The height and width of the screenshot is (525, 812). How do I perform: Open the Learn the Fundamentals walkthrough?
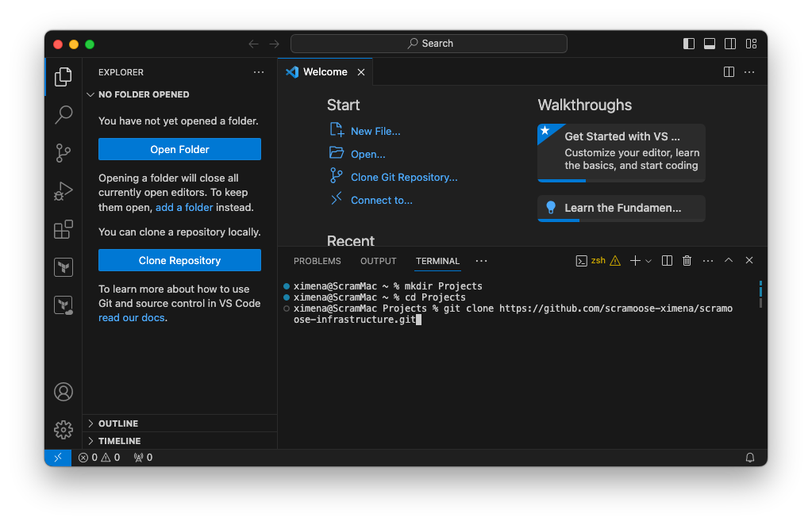tap(621, 209)
